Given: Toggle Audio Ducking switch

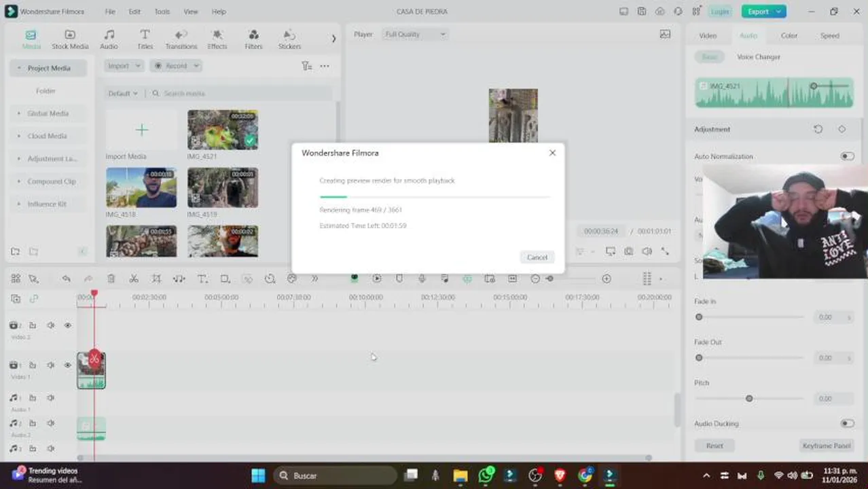Looking at the screenshot, I should 847,423.
